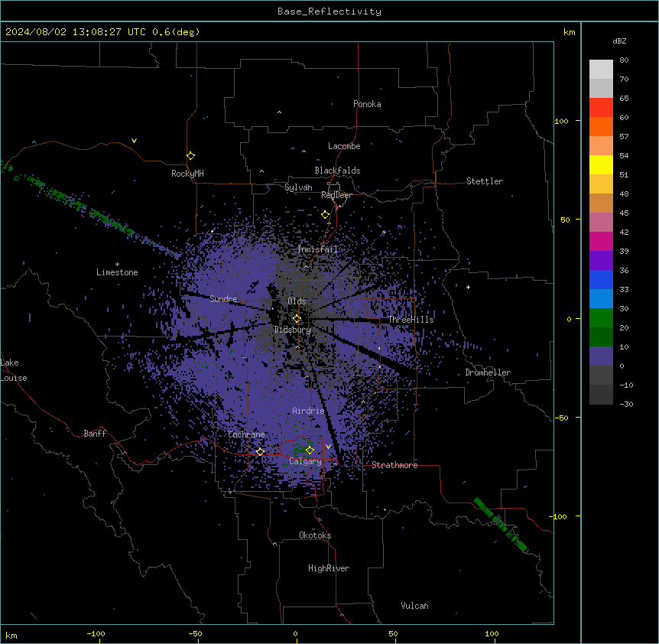Click the ThreeHills label
This screenshot has height=644, width=659.
click(x=411, y=320)
